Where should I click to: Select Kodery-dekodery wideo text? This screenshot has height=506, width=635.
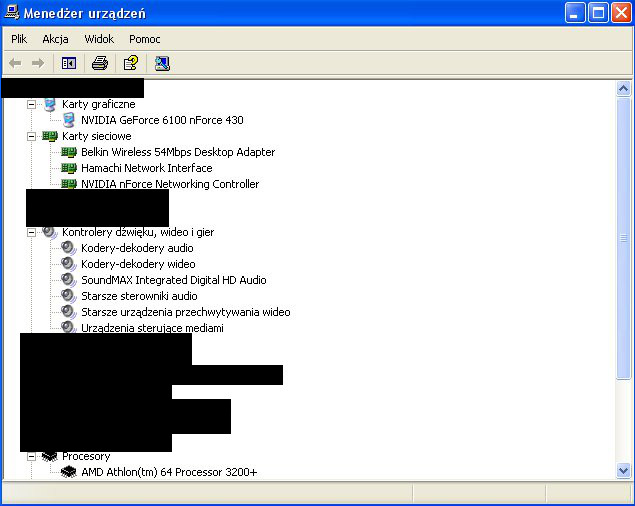click(x=139, y=264)
